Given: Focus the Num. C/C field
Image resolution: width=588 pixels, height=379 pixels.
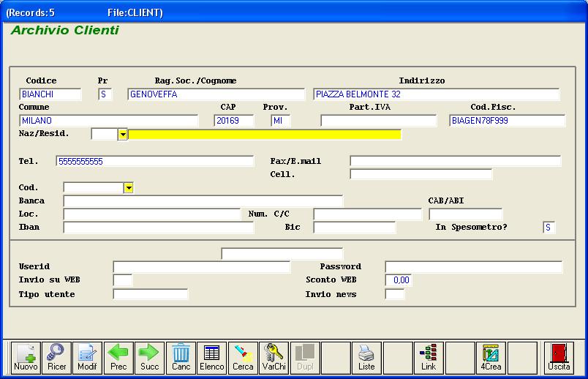Looking at the screenshot, I should click(x=367, y=214).
